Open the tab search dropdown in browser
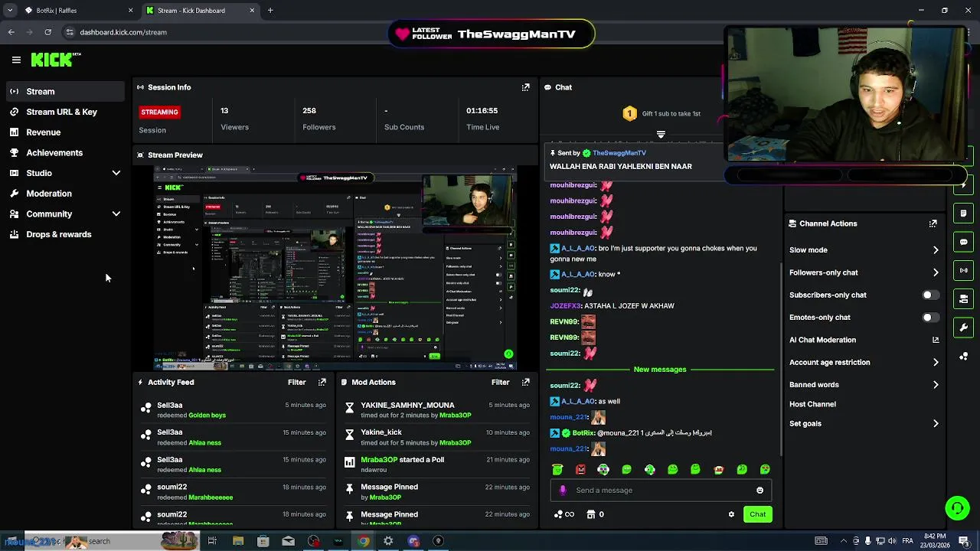The height and width of the screenshot is (551, 980). 10,11
